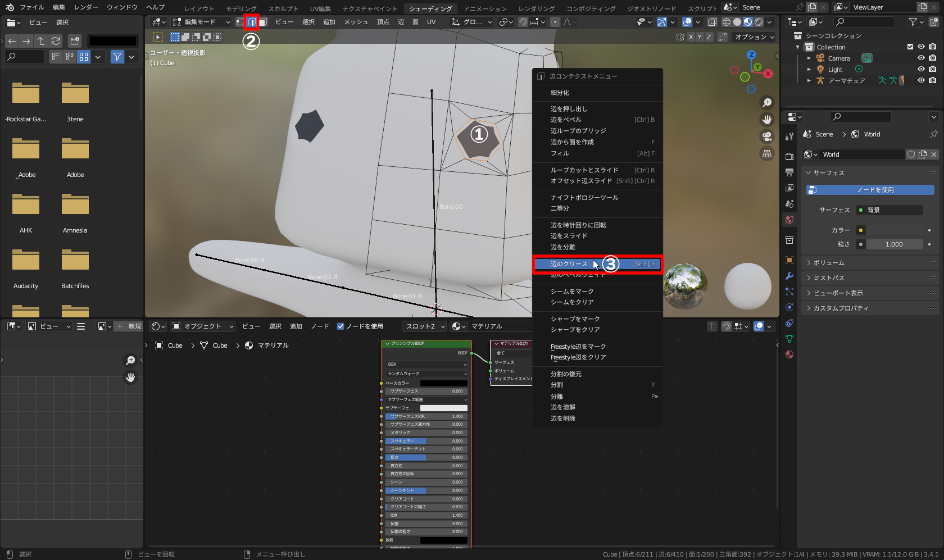This screenshot has height=560, width=944.
Task: Open the Output properties tab
Action: 789,172
